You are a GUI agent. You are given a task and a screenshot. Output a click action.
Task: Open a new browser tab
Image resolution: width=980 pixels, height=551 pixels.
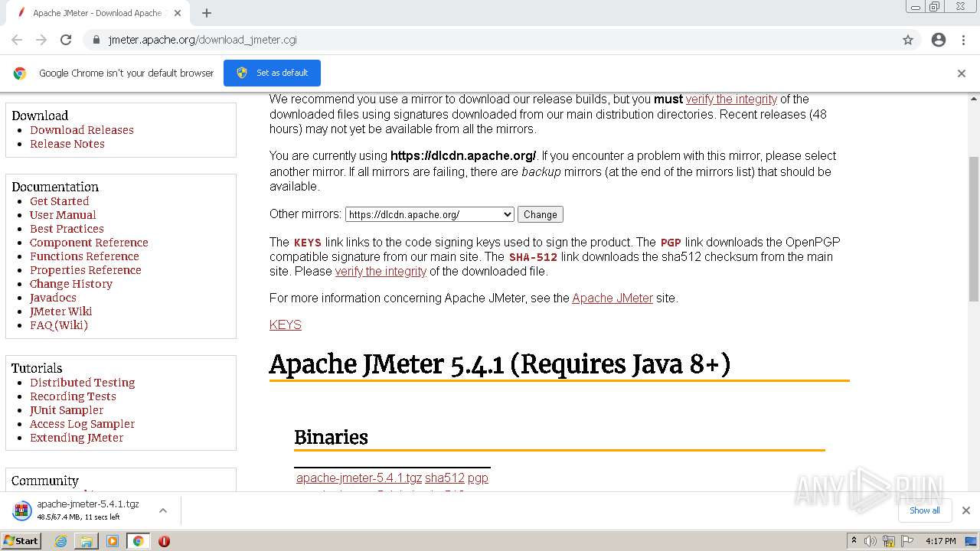(207, 13)
